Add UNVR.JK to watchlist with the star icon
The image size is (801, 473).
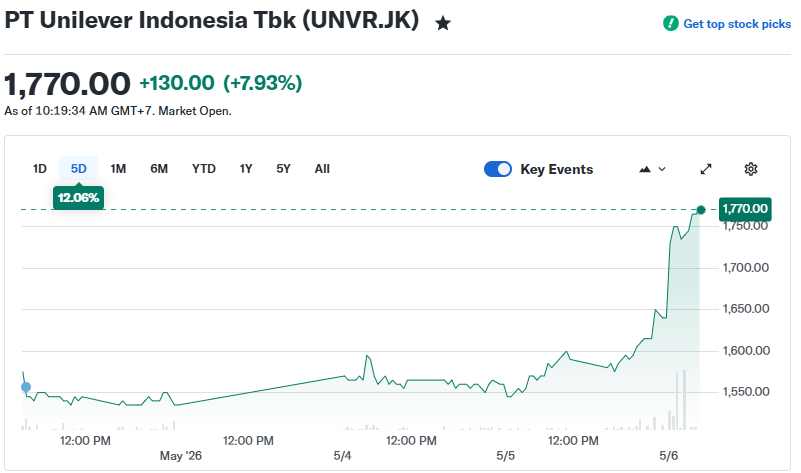(x=442, y=23)
